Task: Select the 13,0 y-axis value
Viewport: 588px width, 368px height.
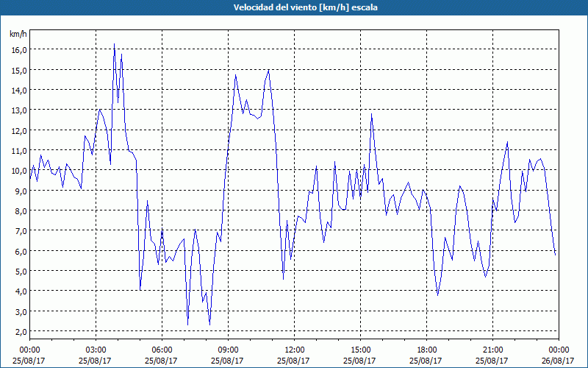Action: [x=19, y=110]
